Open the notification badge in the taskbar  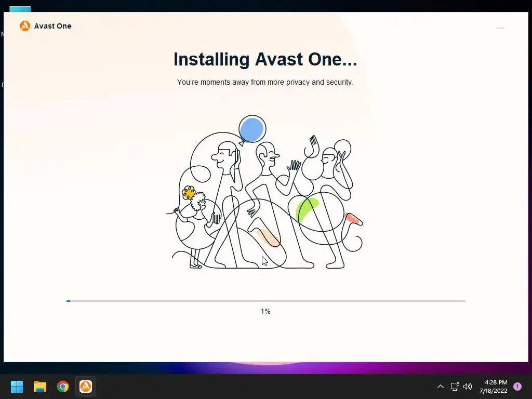coord(517,387)
